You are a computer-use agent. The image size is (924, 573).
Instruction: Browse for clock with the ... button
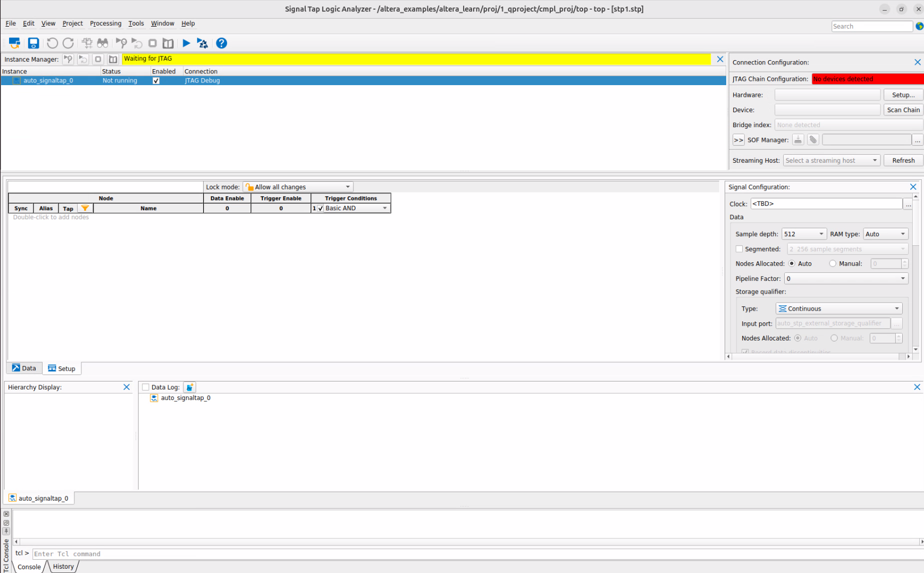[x=909, y=204]
